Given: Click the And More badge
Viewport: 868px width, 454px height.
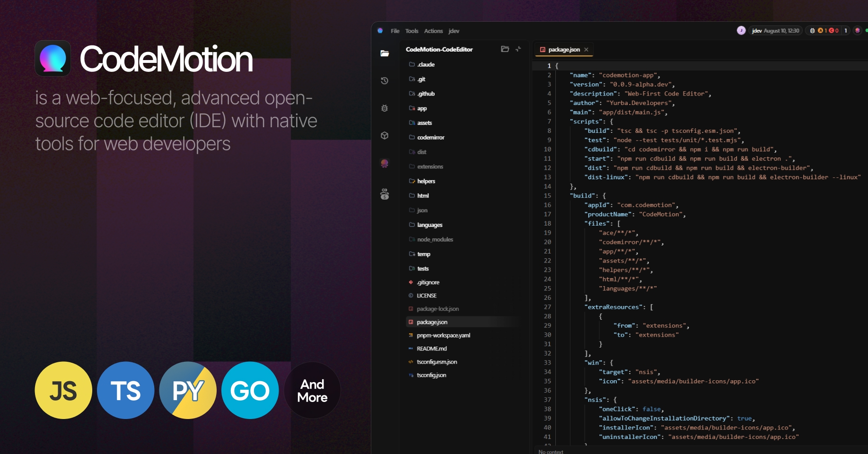Looking at the screenshot, I should (312, 390).
